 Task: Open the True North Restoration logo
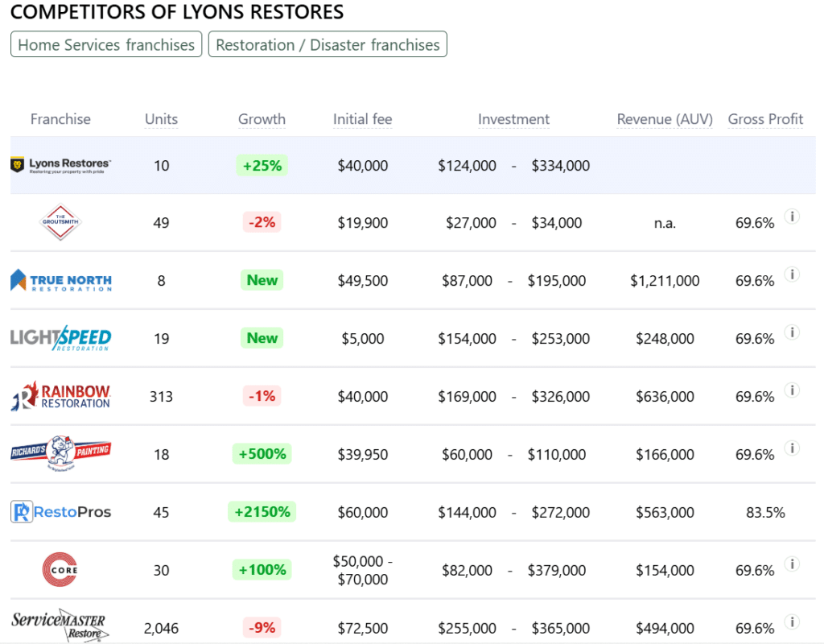pyautogui.click(x=61, y=280)
